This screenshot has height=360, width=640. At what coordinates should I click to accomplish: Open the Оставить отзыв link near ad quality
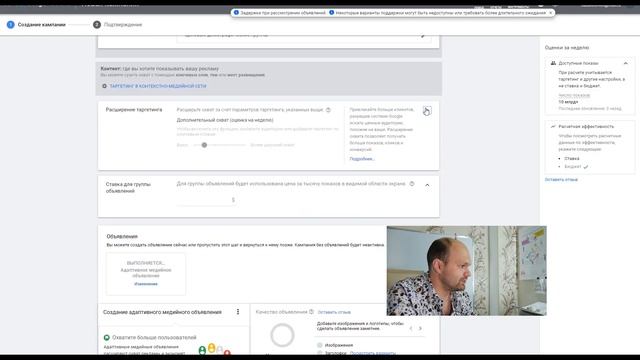(x=334, y=312)
